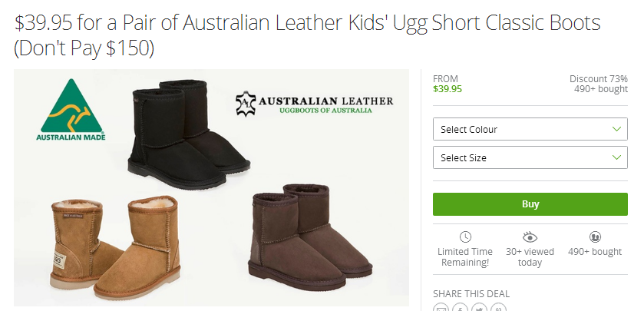Image resolution: width=644 pixels, height=311 pixels.
Task: Click the black ugg boots in the image
Action: 189,134
